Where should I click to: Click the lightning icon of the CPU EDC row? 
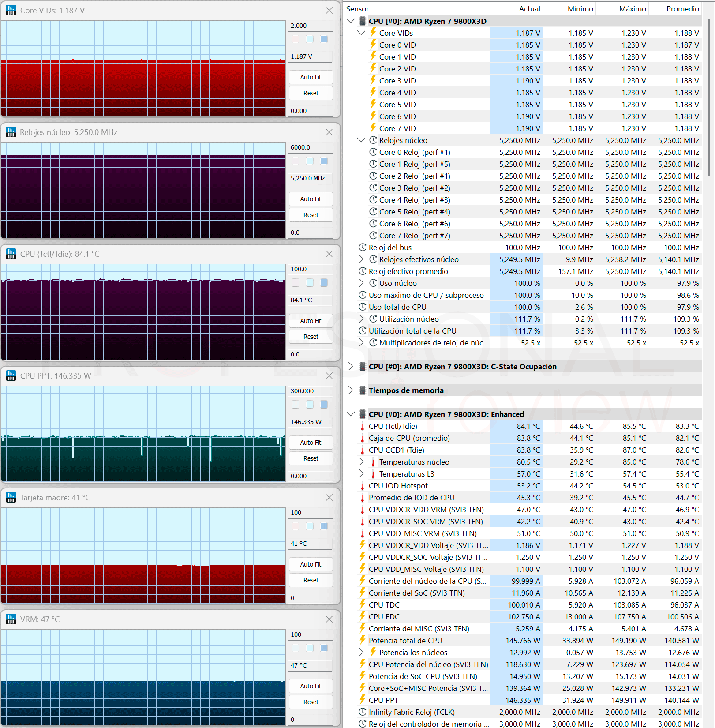coord(363,616)
